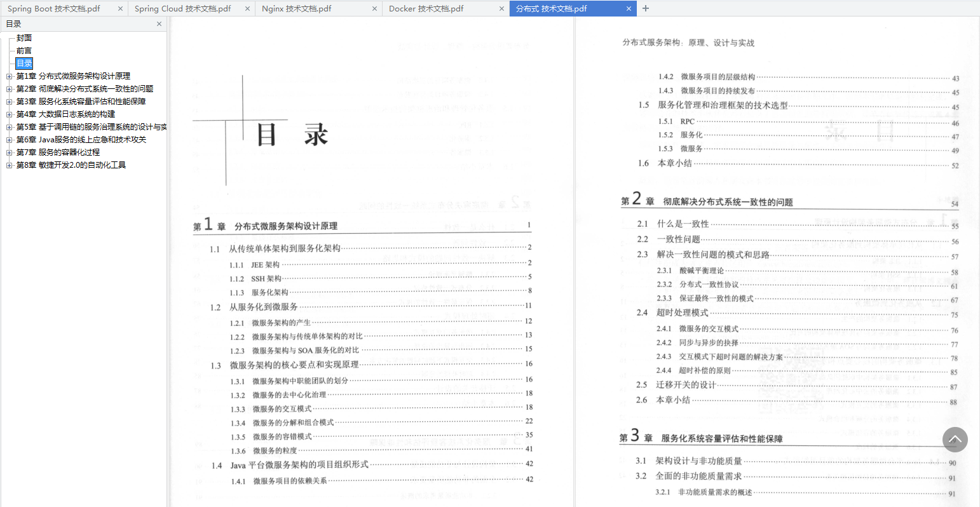Expand 第1章 分布式微服务架构设计原理 node
Viewport: 980px width, 507px height.
(x=10, y=76)
